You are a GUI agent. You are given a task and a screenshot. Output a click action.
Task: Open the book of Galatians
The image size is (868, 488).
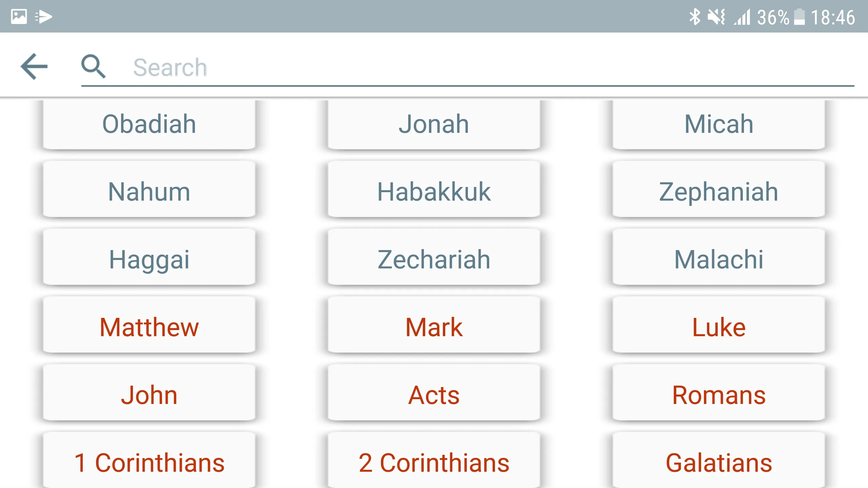click(x=718, y=462)
